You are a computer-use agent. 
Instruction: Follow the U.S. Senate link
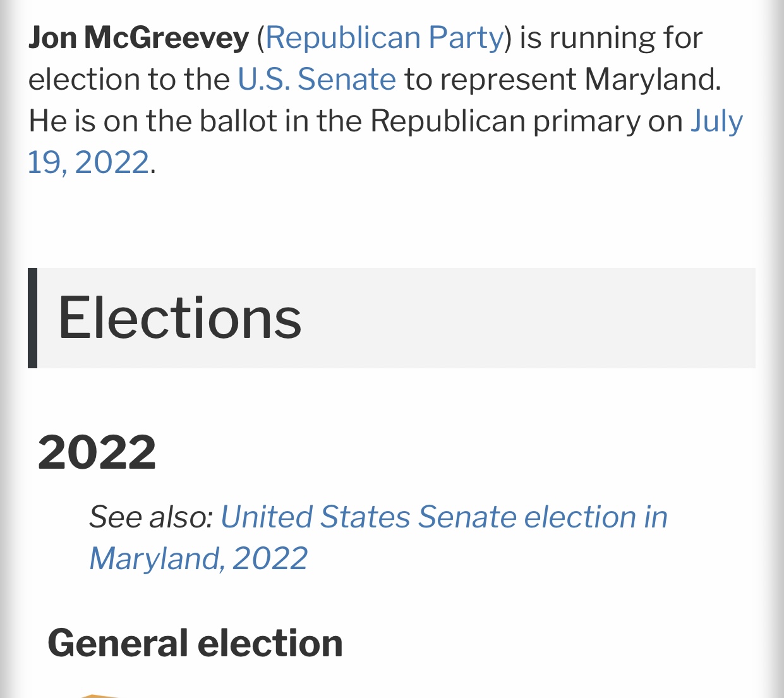point(317,80)
